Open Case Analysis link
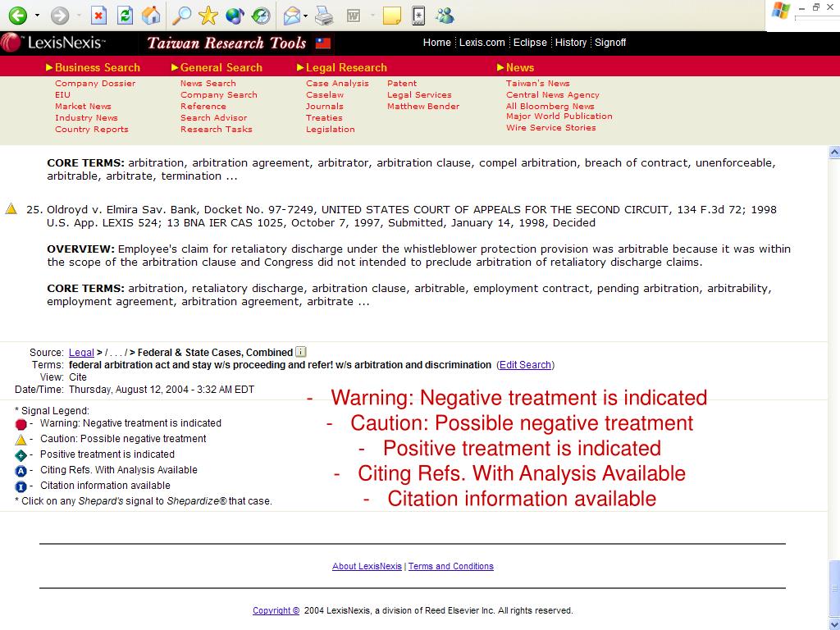The height and width of the screenshot is (630, 840). (x=337, y=83)
